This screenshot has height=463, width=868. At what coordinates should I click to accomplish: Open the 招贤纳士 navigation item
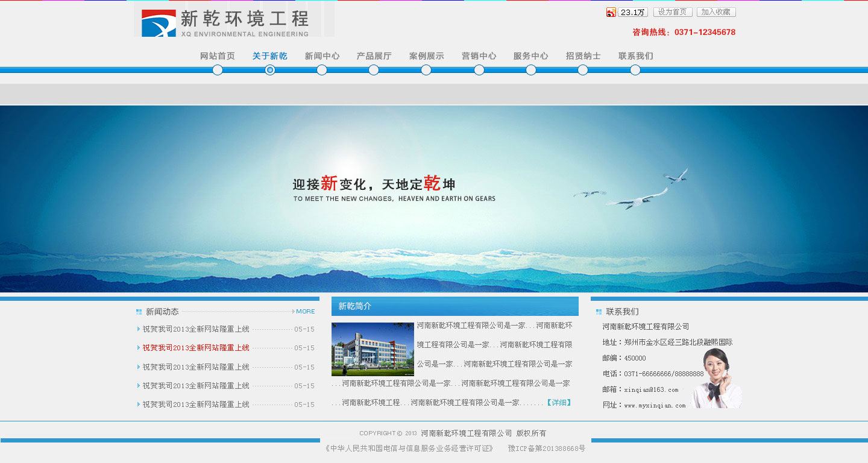pyautogui.click(x=583, y=56)
